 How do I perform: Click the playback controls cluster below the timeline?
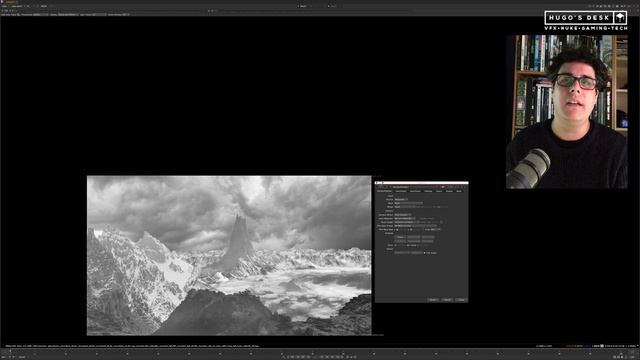320,357
